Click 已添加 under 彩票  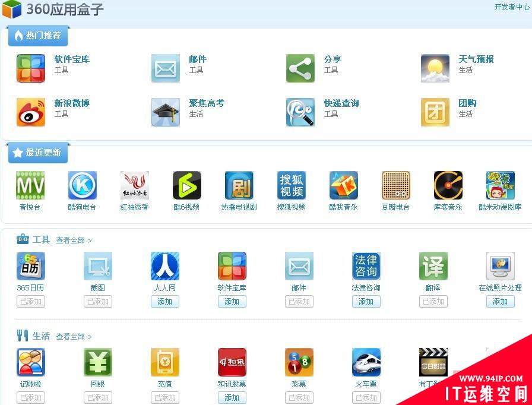coord(299,398)
